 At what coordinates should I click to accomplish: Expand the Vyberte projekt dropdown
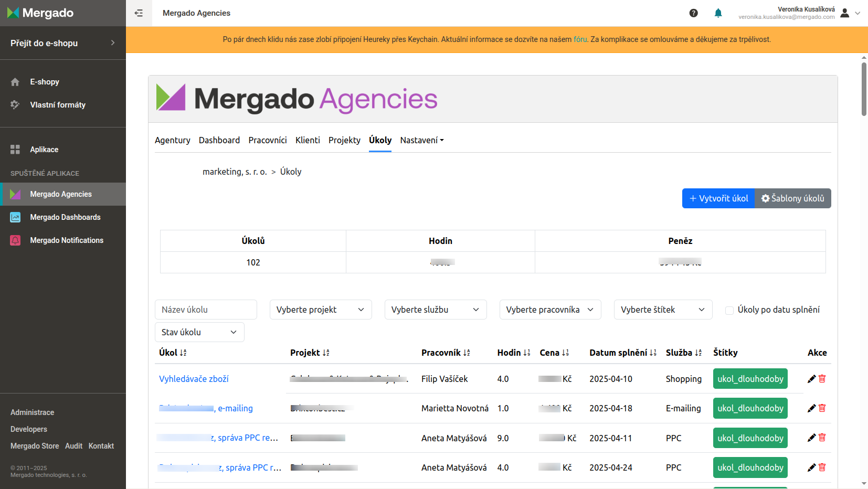(x=320, y=310)
